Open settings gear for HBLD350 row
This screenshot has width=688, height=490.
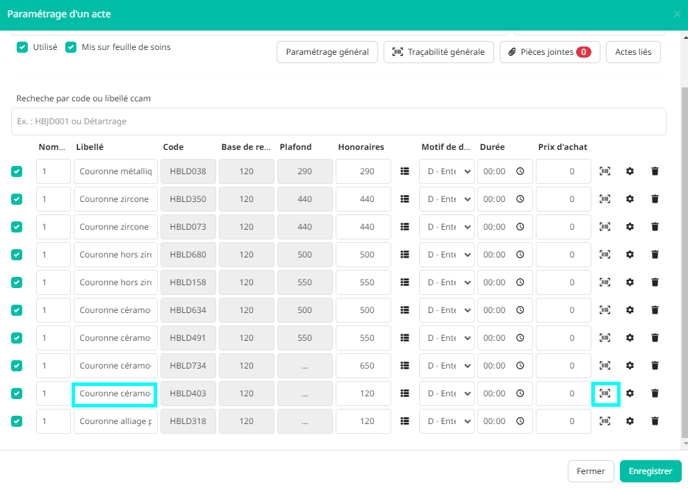pos(630,199)
